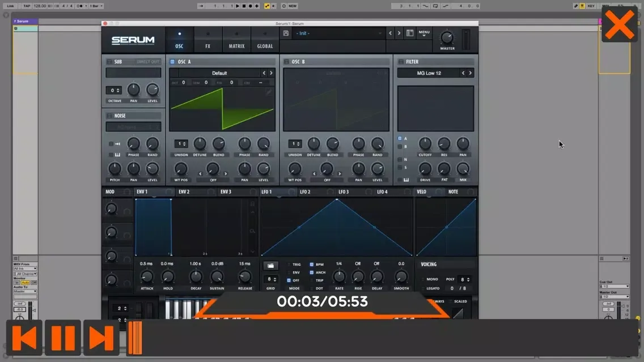Click the Ableton stop button

[244, 6]
